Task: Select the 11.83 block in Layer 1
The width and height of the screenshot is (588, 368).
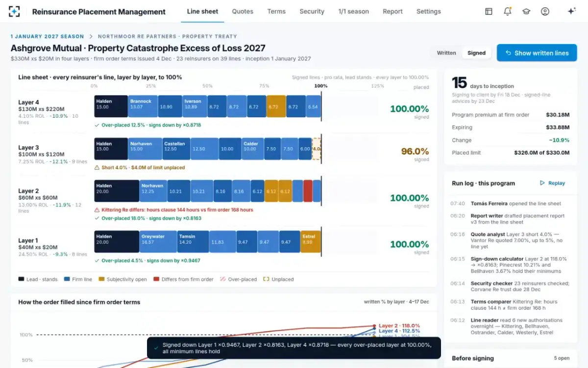Action: (x=222, y=242)
